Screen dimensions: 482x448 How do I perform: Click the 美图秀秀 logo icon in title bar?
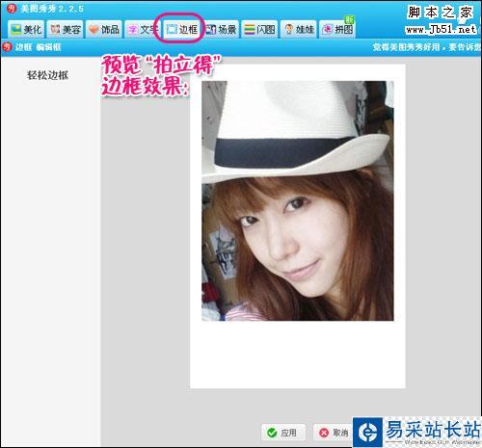[x=12, y=9]
